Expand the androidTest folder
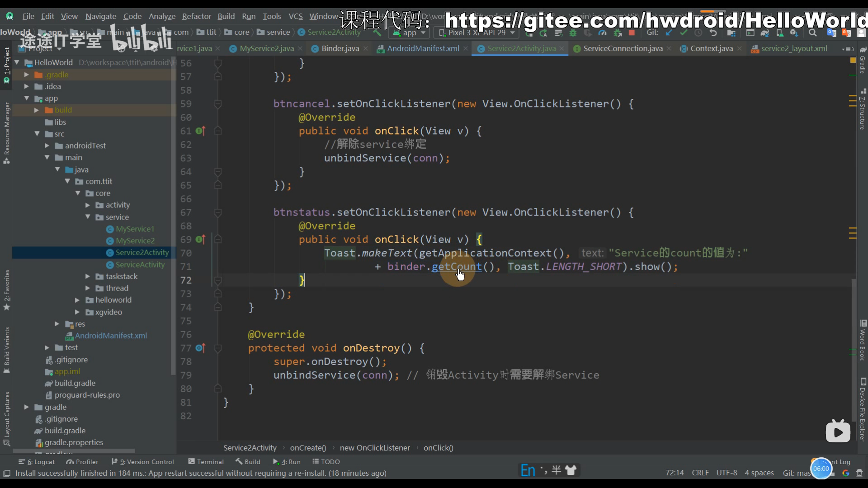The width and height of the screenshot is (868, 488). [47, 145]
